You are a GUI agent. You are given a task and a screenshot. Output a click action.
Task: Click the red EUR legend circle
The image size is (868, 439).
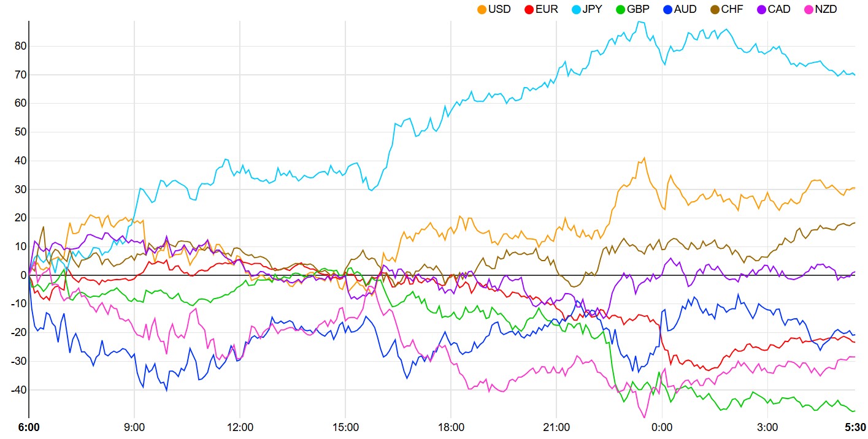click(529, 9)
